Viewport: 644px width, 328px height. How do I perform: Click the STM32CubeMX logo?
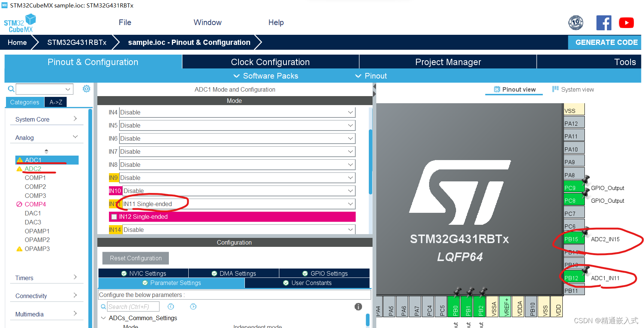[20, 23]
